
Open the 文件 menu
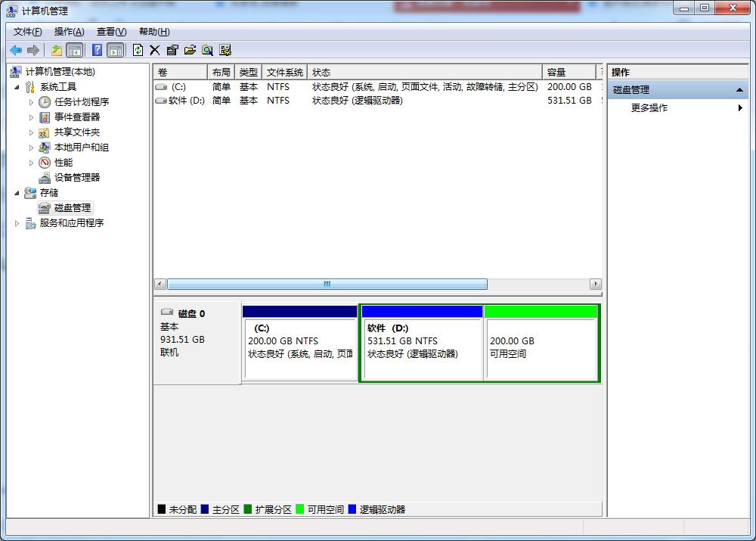point(26,32)
